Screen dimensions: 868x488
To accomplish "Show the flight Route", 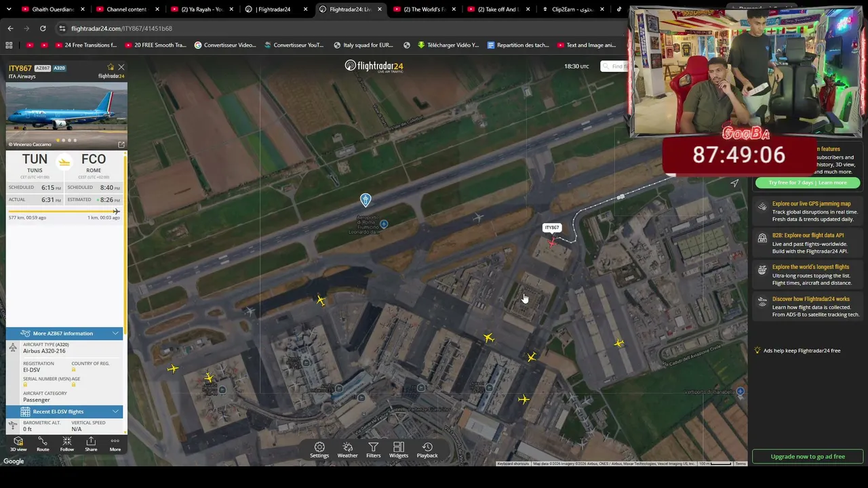I will (43, 444).
